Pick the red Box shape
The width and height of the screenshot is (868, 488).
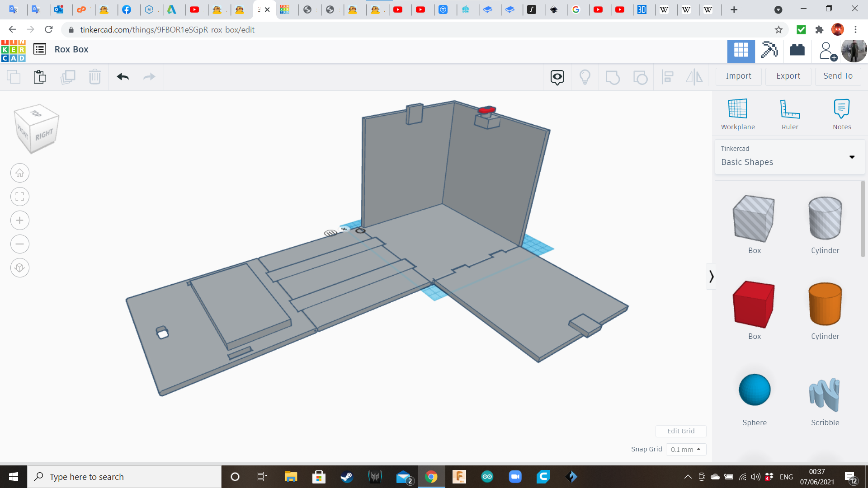[754, 305]
